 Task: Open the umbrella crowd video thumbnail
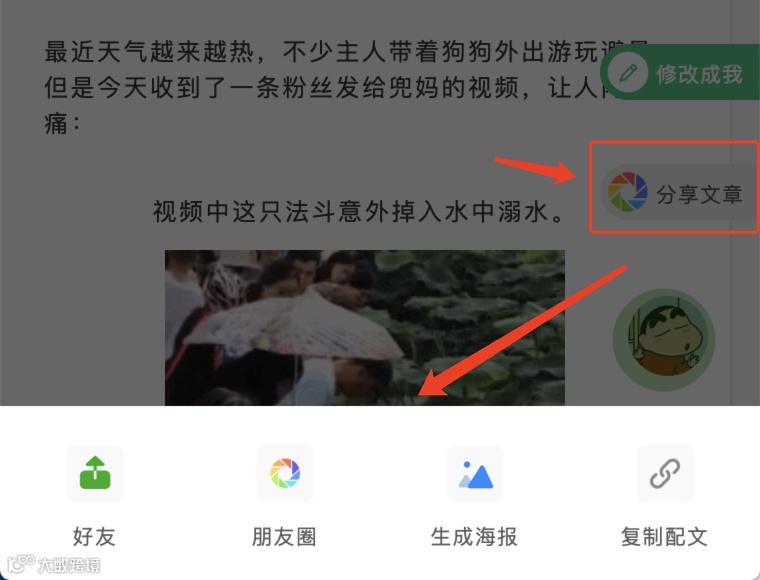pyautogui.click(x=364, y=328)
